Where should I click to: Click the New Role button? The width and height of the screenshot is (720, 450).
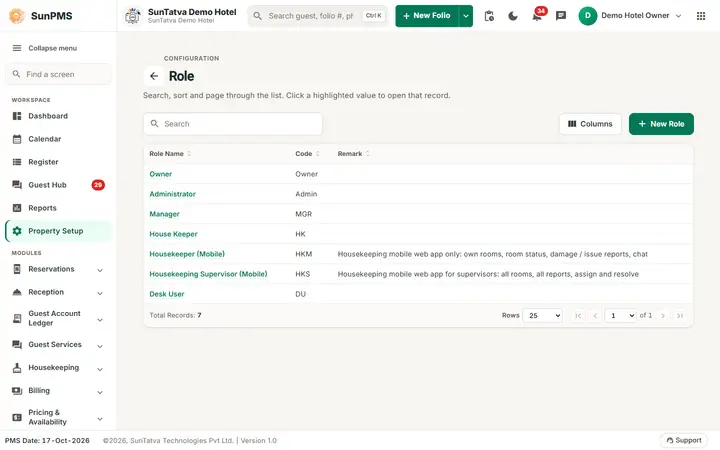[x=661, y=124]
